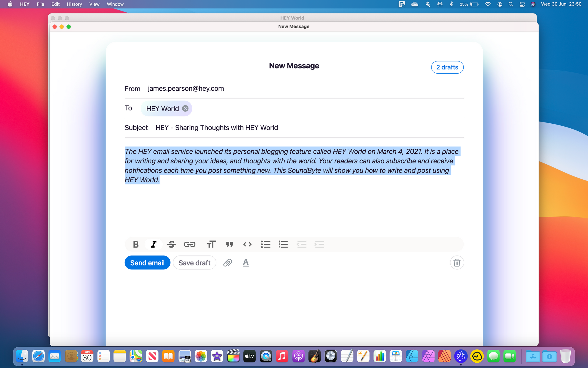588x368 pixels.
Task: Remove HEY World from the To field
Action: [185, 108]
